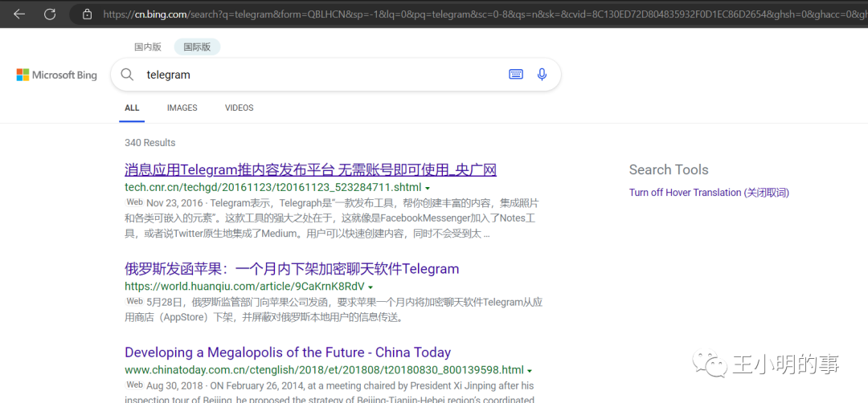The image size is (868, 403).
Task: Switch to 国内版 search
Action: click(x=148, y=47)
